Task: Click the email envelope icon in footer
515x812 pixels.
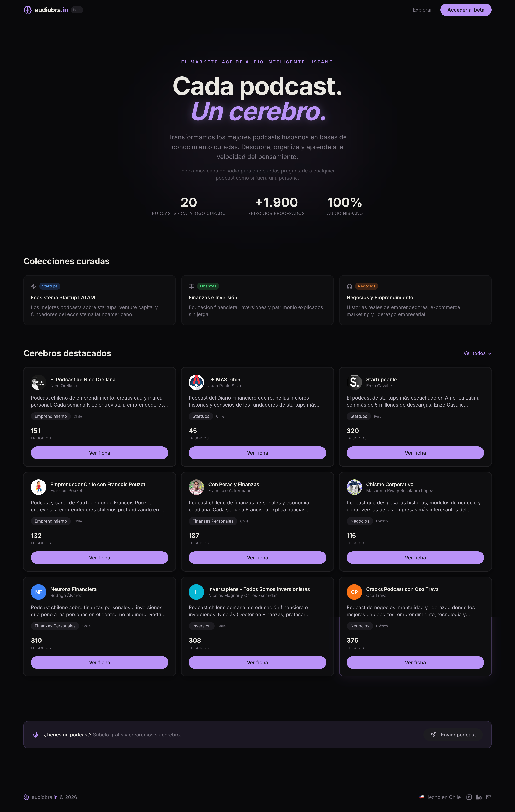Action: [489, 797]
